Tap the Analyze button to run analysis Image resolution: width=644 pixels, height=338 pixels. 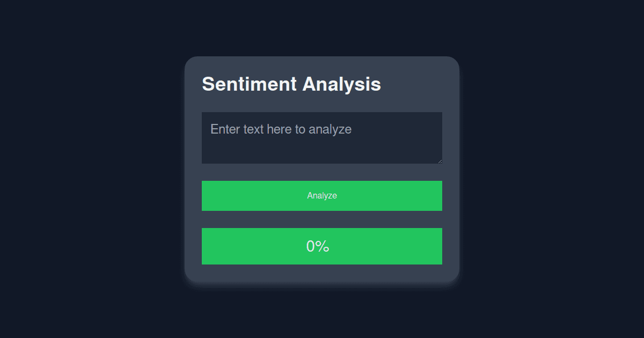click(322, 196)
